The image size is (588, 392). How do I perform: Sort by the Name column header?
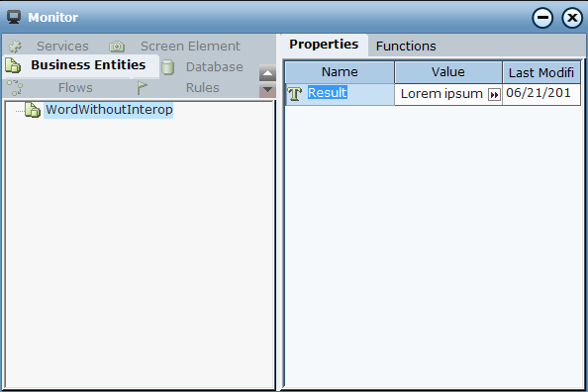[340, 72]
